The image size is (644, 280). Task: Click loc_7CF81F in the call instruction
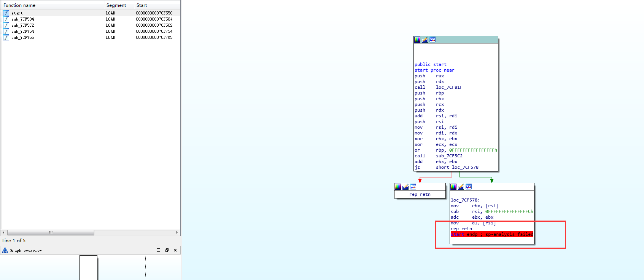[x=449, y=87]
